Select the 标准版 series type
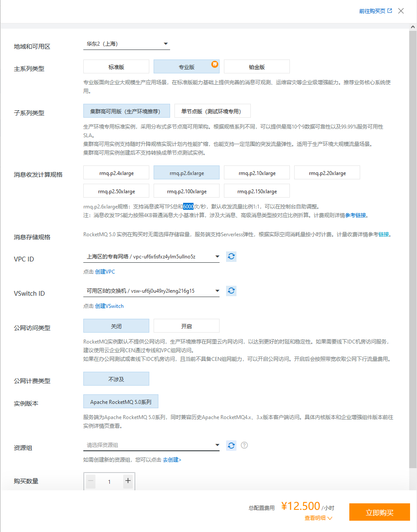Screen dimensions: 417x532 point(116,66)
